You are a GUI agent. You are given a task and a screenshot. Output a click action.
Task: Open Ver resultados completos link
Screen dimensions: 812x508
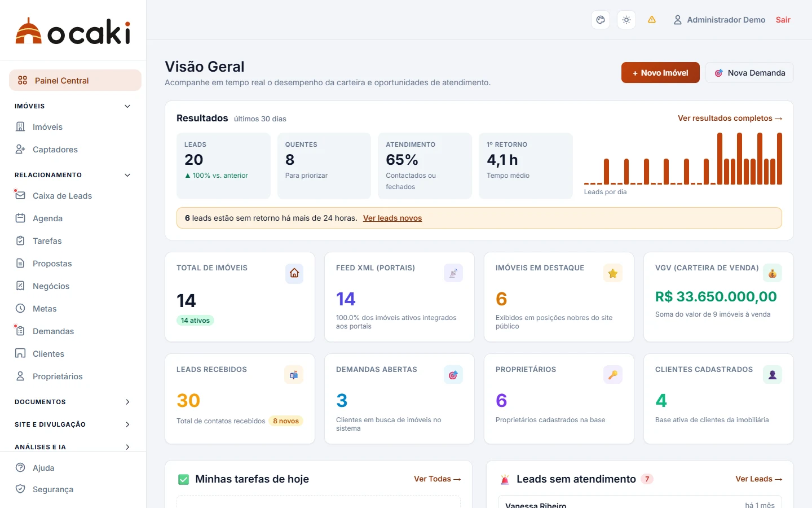click(730, 118)
